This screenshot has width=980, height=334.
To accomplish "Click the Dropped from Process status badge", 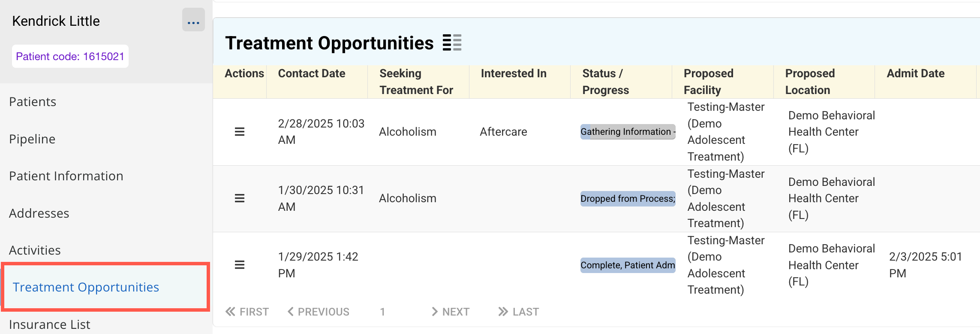I will click(628, 199).
